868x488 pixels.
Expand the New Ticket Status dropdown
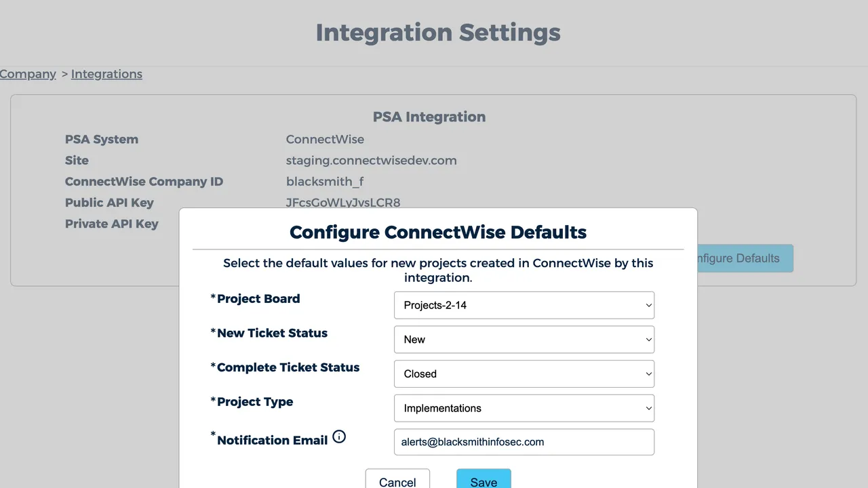(524, 340)
